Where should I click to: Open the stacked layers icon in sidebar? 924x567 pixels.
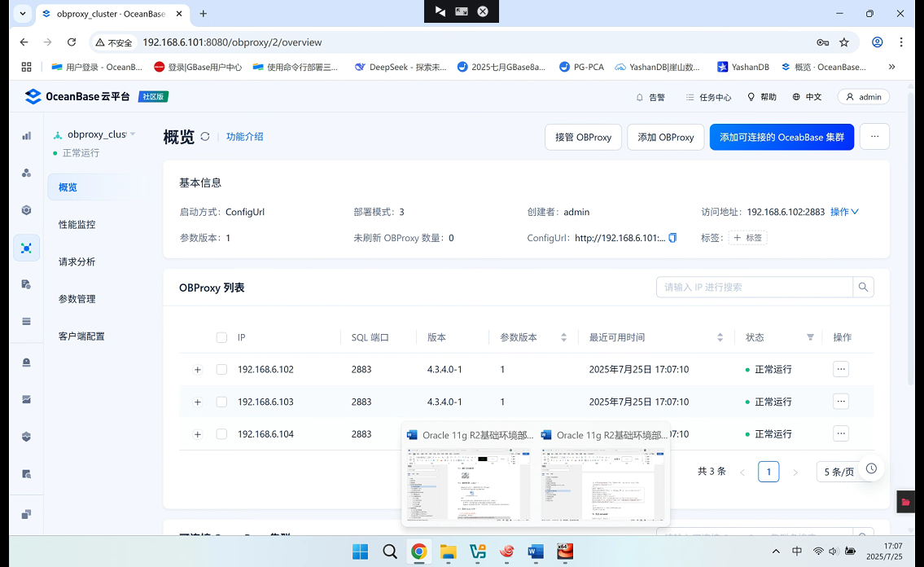27,321
